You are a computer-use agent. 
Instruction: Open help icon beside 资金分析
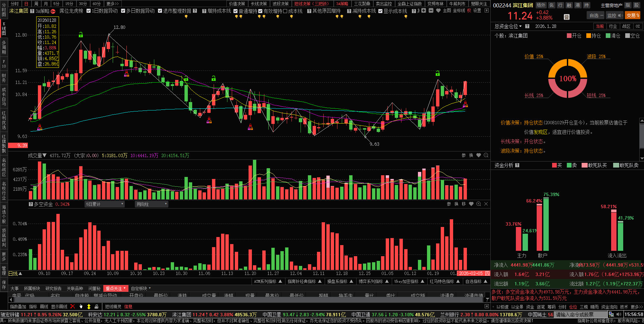point(517,165)
